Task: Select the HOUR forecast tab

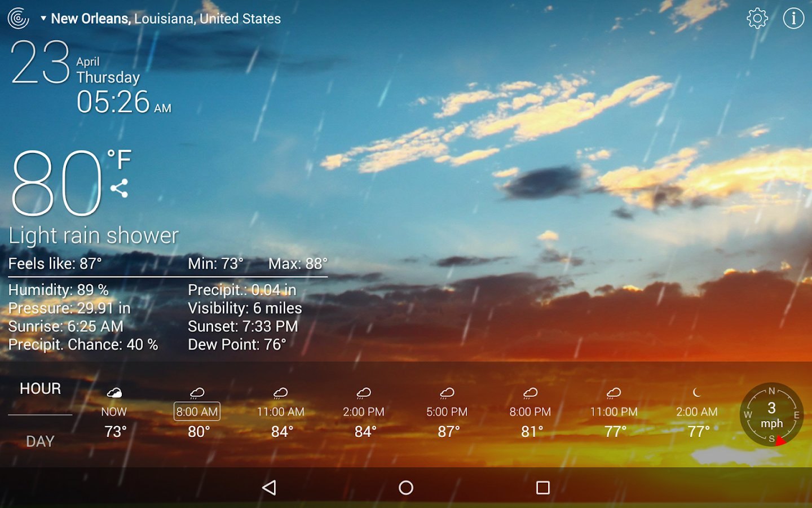Action: (x=40, y=388)
